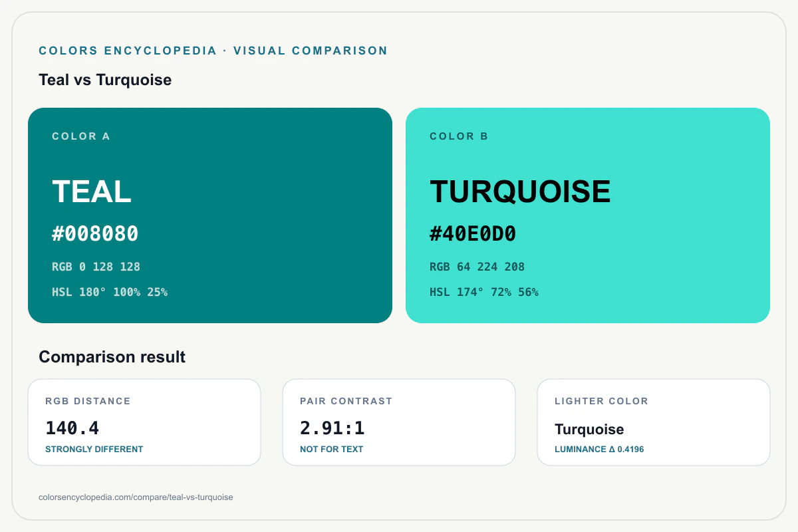Viewport: 798px width, 532px height.
Task: Click the Turquoise color swatch card
Action: pos(588,215)
